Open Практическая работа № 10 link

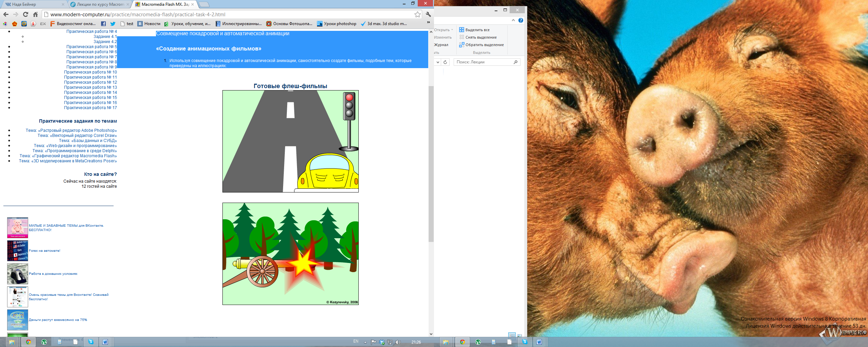coord(91,72)
